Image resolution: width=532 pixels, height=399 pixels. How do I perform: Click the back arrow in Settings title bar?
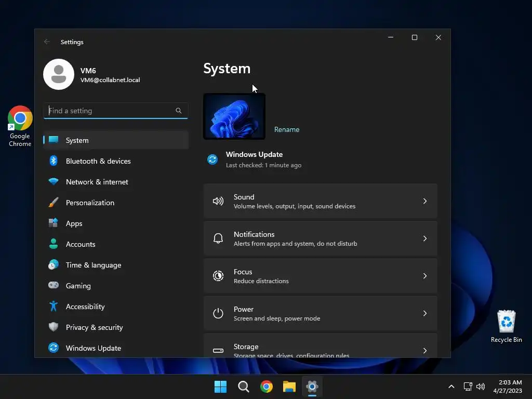click(47, 42)
